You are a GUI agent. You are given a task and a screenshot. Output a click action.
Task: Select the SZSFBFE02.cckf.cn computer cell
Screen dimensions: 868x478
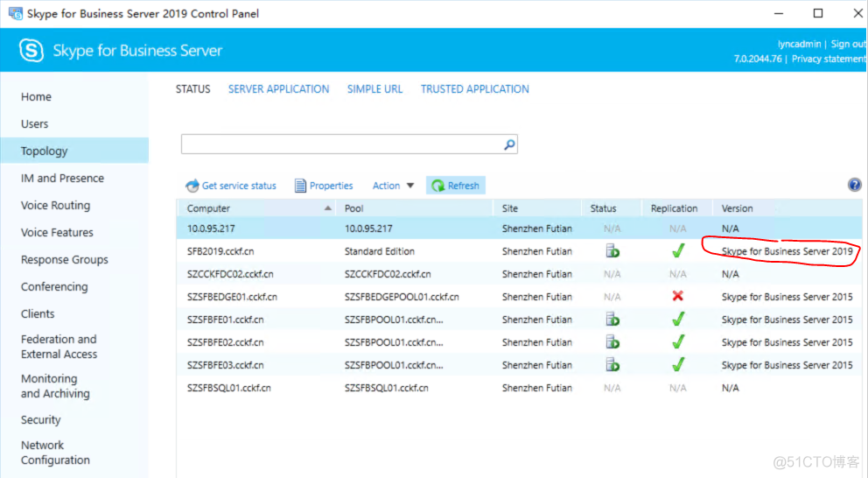pos(225,342)
